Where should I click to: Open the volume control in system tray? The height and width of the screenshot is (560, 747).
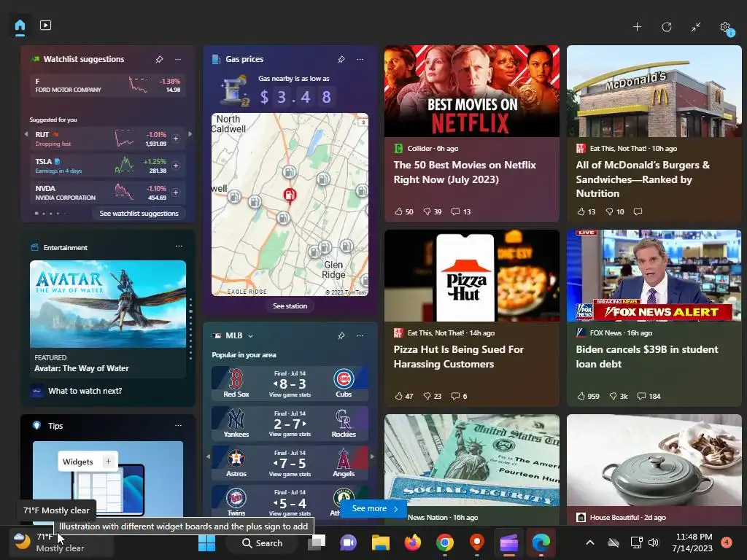pyautogui.click(x=654, y=542)
